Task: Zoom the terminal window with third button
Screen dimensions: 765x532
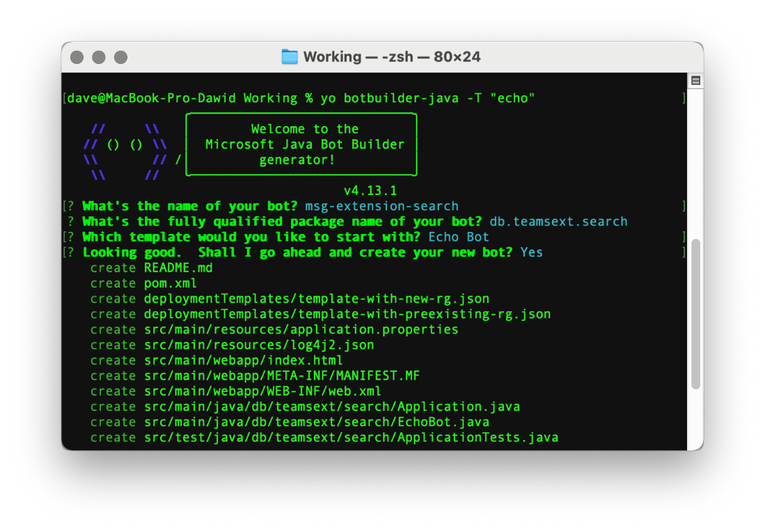Action: [x=120, y=57]
